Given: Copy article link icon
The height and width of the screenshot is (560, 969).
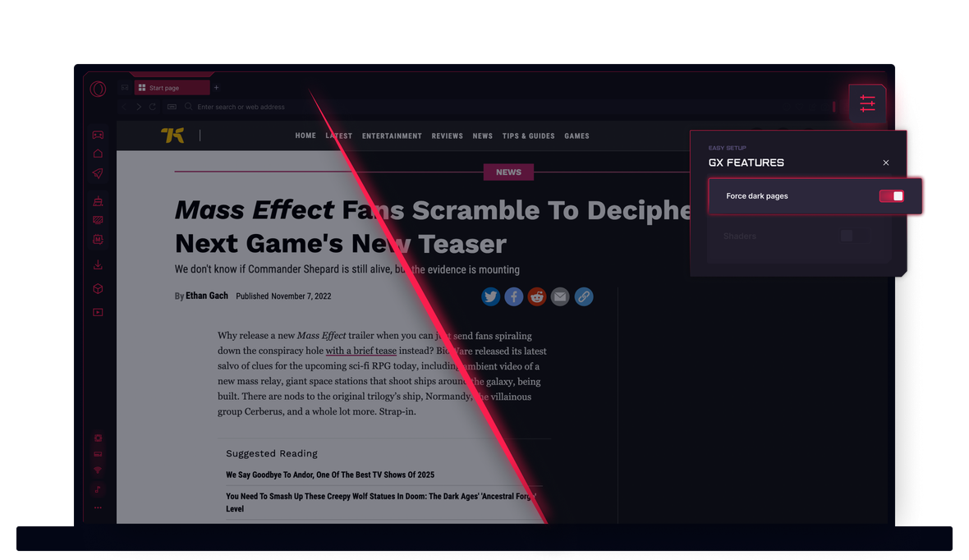Looking at the screenshot, I should [x=583, y=296].
